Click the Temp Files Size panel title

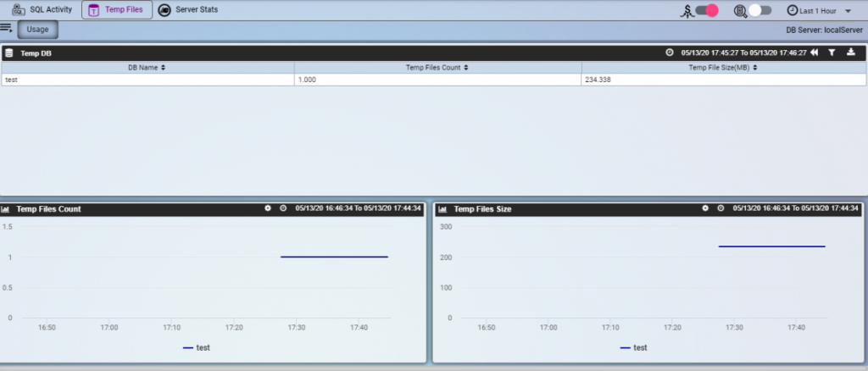482,209
